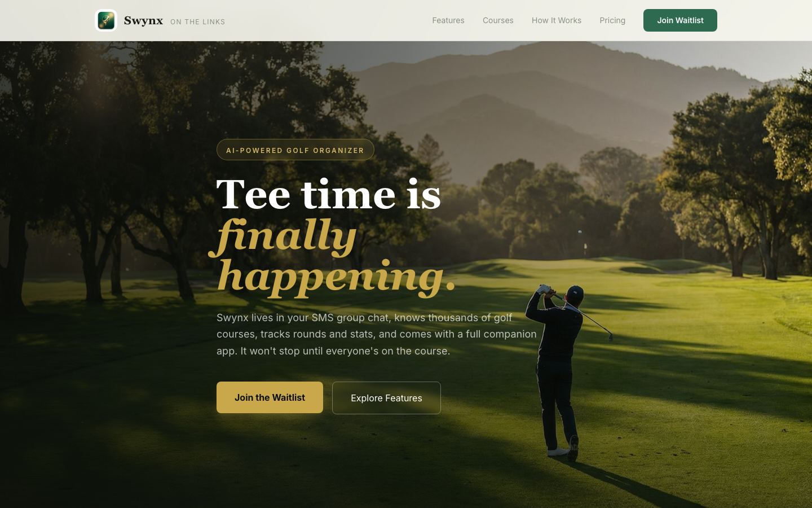Click the Swynx description paragraph
The height and width of the screenshot is (508, 812).
pyautogui.click(x=377, y=334)
